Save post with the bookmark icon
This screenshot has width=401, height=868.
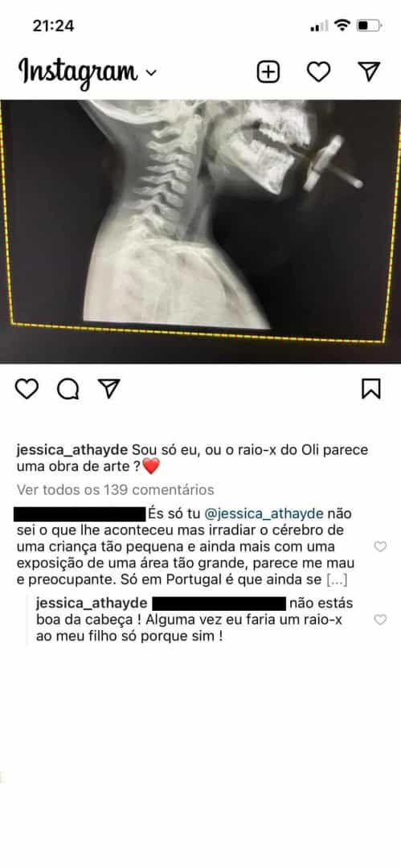[371, 389]
